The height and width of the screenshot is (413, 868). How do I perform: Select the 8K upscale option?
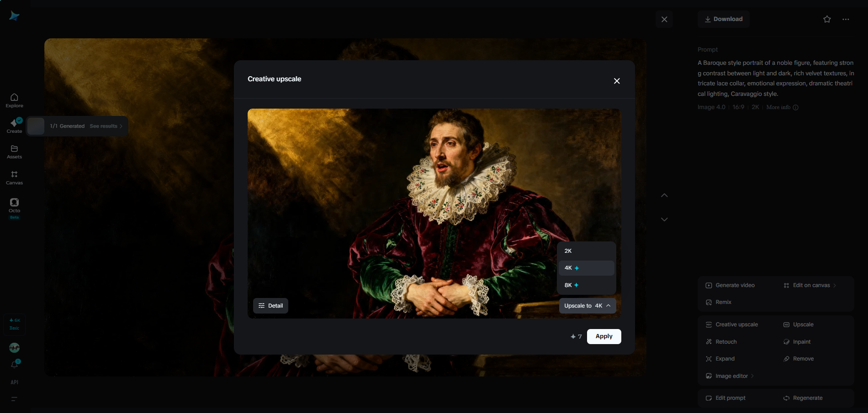click(x=586, y=285)
